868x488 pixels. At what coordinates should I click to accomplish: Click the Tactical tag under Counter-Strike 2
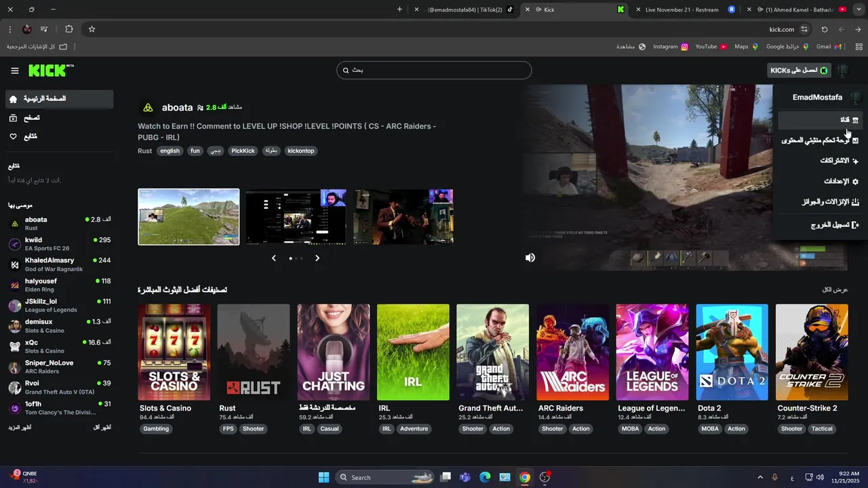[822, 428]
